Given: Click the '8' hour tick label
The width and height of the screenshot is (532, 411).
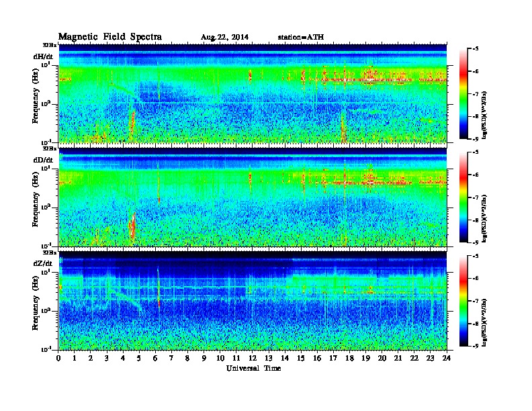Looking at the screenshot, I should coord(187,358).
